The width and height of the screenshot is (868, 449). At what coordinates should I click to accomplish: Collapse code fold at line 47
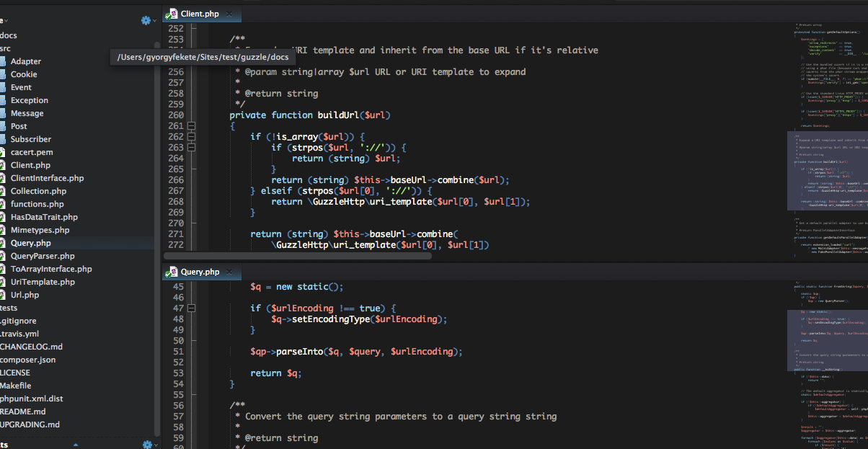(192, 308)
